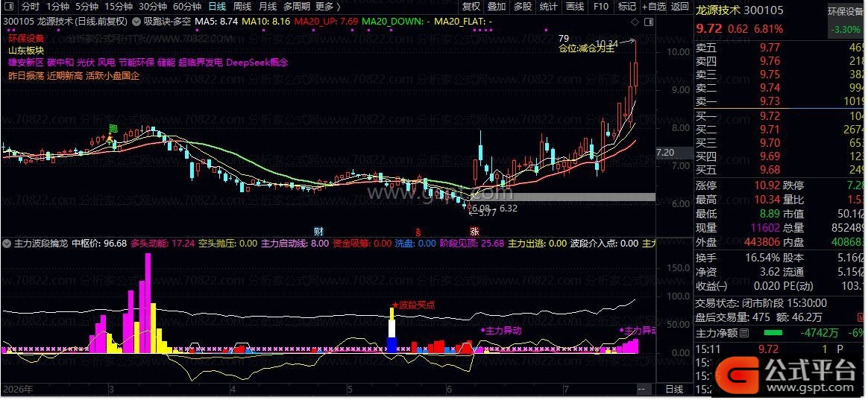Toggle the left sidebar panel icon
868x400 pixels.
pyautogui.click(x=10, y=7)
